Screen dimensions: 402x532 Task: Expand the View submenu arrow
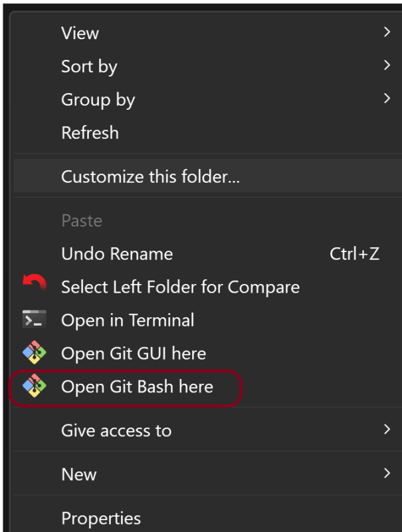coord(387,32)
